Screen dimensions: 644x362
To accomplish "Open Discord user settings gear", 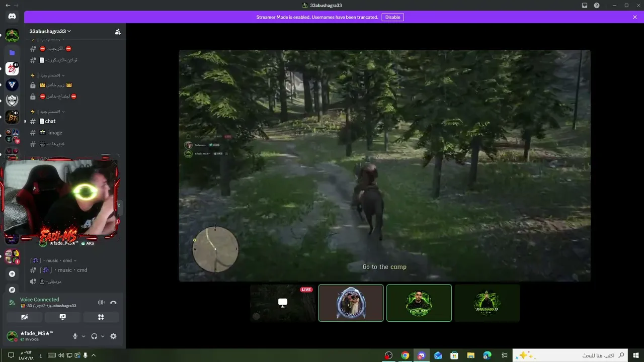I will (113, 336).
